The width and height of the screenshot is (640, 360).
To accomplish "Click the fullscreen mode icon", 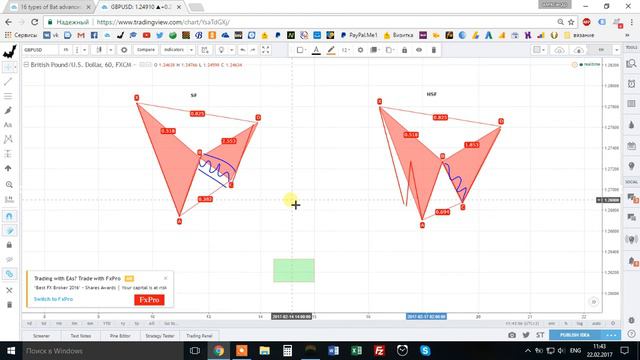I will [x=265, y=50].
